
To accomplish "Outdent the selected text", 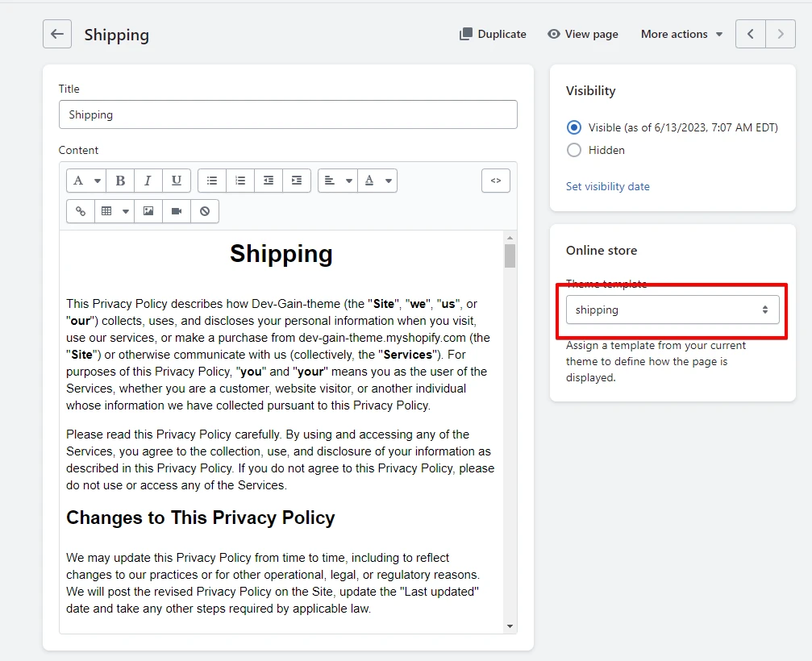I will 269,181.
